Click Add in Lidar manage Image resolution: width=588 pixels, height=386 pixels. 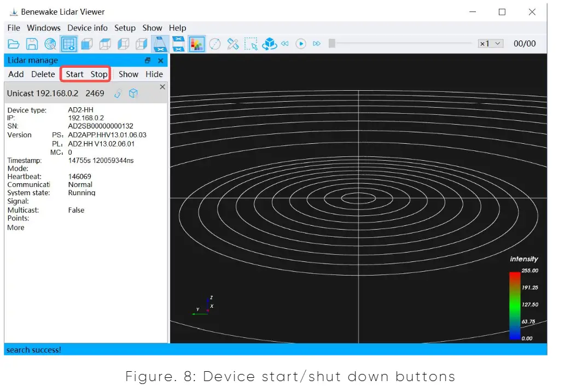(x=16, y=74)
